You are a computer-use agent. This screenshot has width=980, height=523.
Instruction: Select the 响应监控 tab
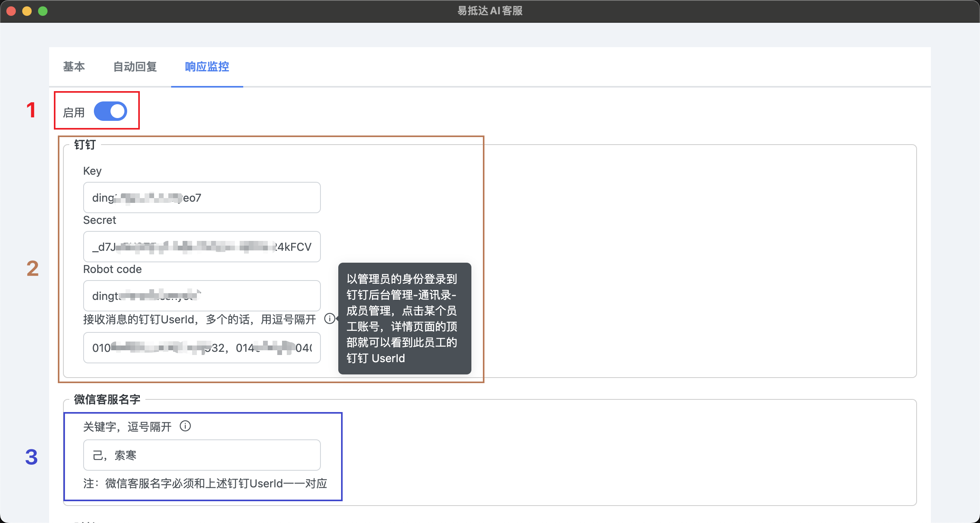(207, 67)
